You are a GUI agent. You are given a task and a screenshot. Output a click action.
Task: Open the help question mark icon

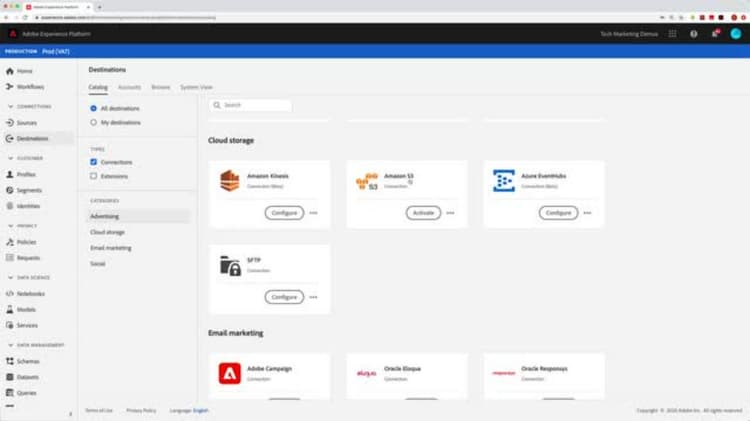[694, 34]
